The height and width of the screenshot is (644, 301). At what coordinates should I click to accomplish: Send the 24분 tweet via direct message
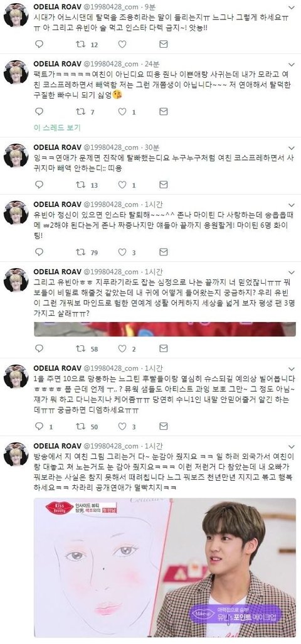pos(164,111)
